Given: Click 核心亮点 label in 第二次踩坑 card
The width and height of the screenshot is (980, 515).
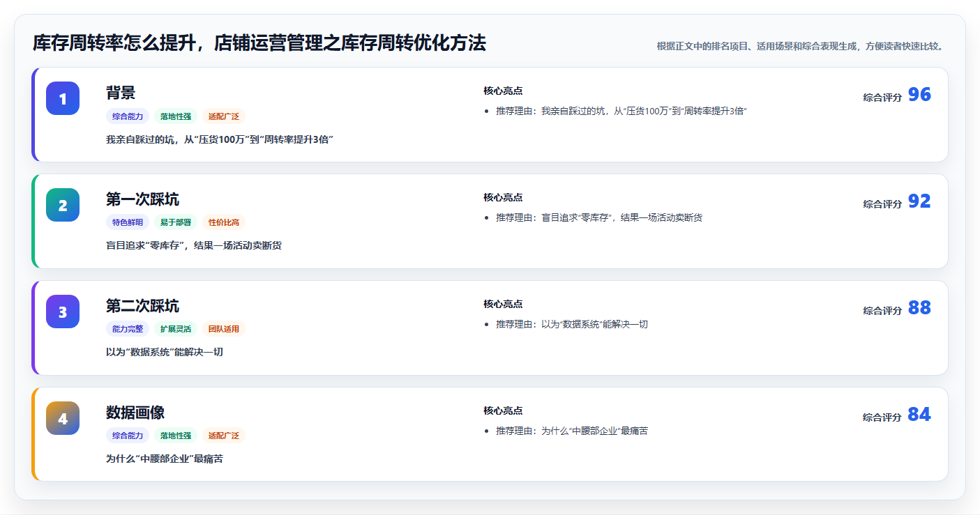Looking at the screenshot, I should [x=503, y=304].
